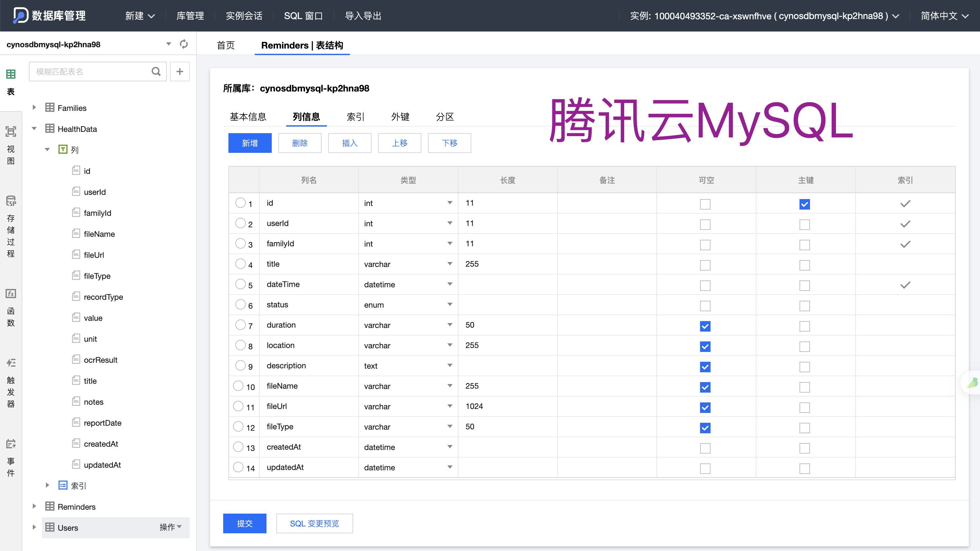Viewport: 980px width, 551px height.
Task: Click the Insert column button
Action: tap(350, 143)
